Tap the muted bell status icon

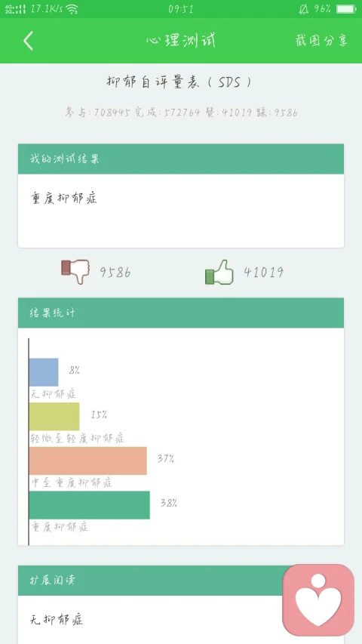tap(303, 9)
